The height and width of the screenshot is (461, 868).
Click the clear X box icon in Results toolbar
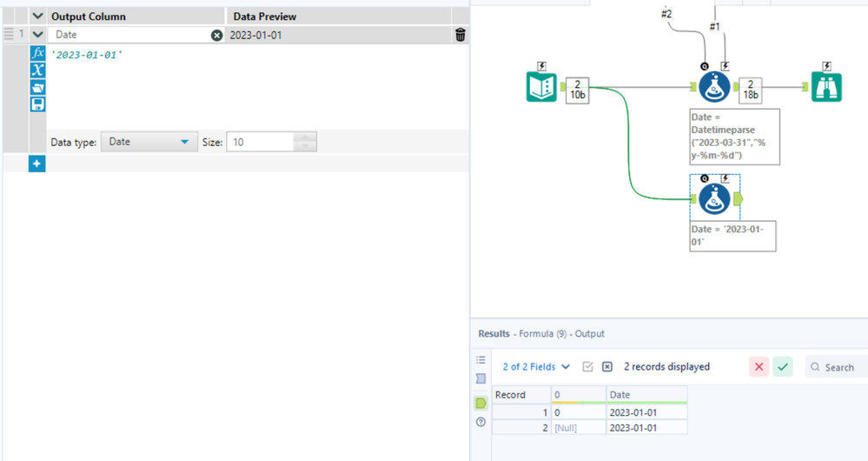[x=607, y=367]
